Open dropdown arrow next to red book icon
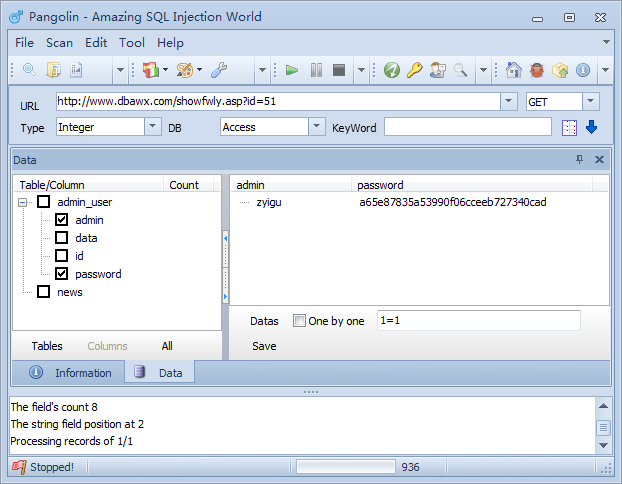Viewport: 622px width, 484px height. pyautogui.click(x=165, y=70)
